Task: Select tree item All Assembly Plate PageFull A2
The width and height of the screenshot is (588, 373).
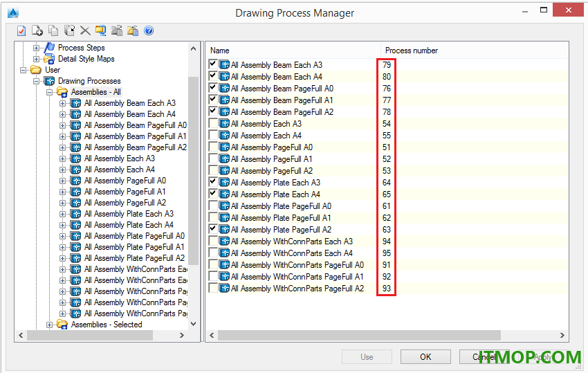Action: (134, 258)
